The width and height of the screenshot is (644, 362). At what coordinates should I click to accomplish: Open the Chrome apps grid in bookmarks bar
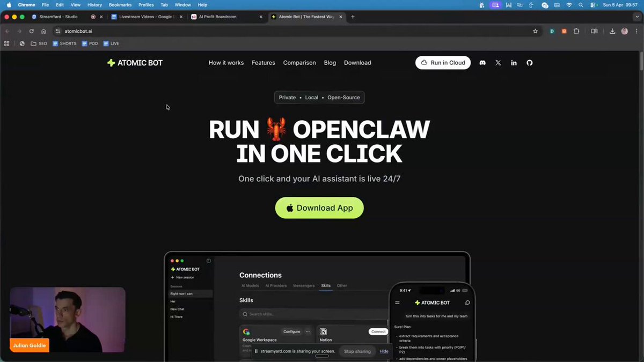[7, 43]
